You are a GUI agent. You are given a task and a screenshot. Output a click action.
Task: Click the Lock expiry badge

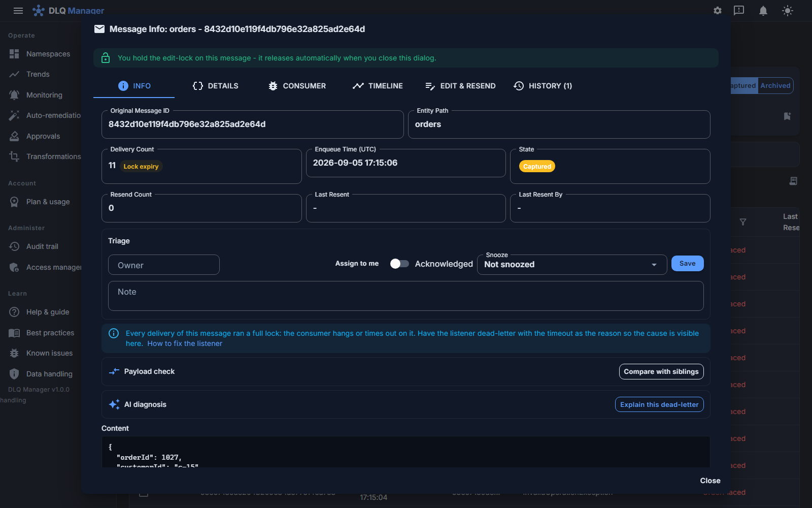coord(141,166)
